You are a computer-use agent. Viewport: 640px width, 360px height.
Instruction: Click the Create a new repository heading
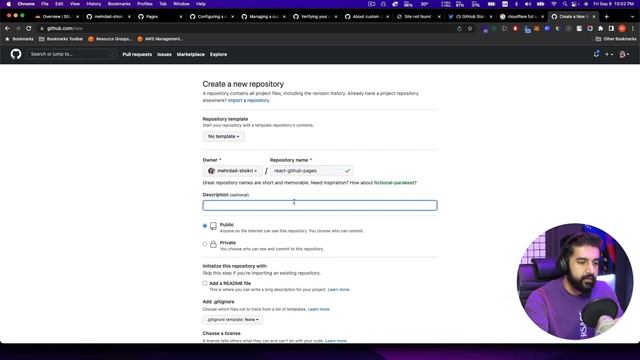pos(243,84)
